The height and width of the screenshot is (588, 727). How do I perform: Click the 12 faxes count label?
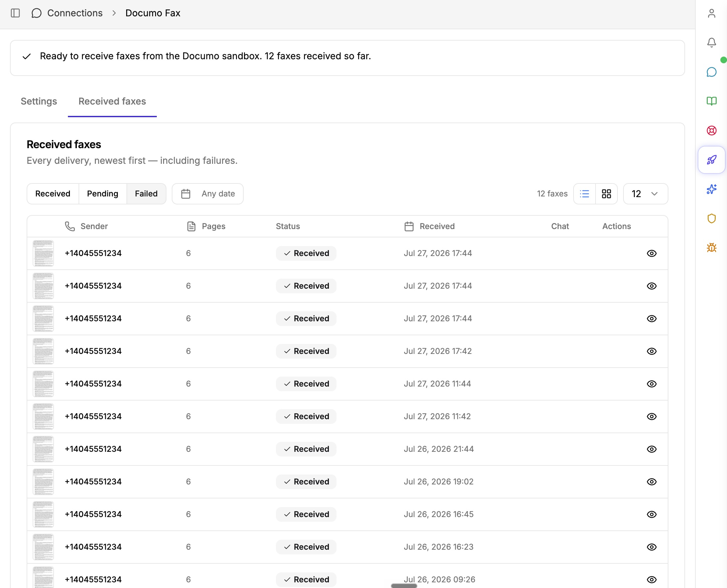(552, 194)
